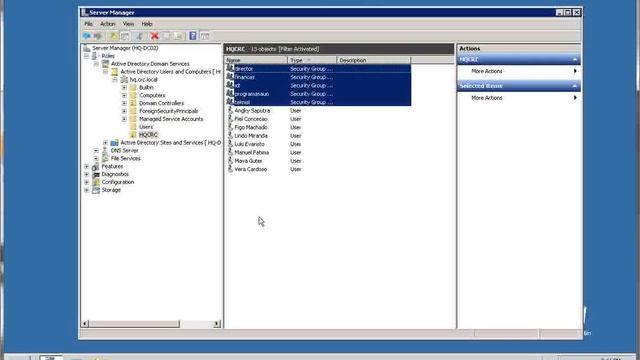Screen dimensions: 640x360
Task: Click the red X Delete toolbar icon
Action: pos(155,36)
